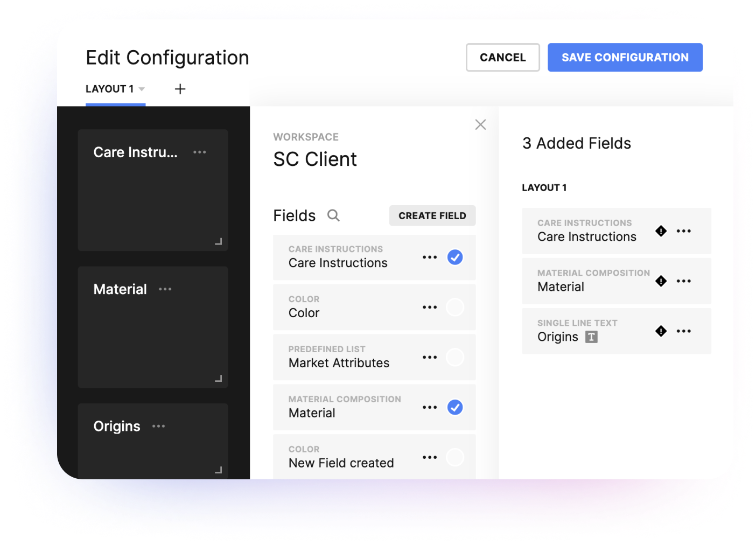Open the menu for added Origins field
This screenshot has height=545, width=756.
tap(684, 331)
